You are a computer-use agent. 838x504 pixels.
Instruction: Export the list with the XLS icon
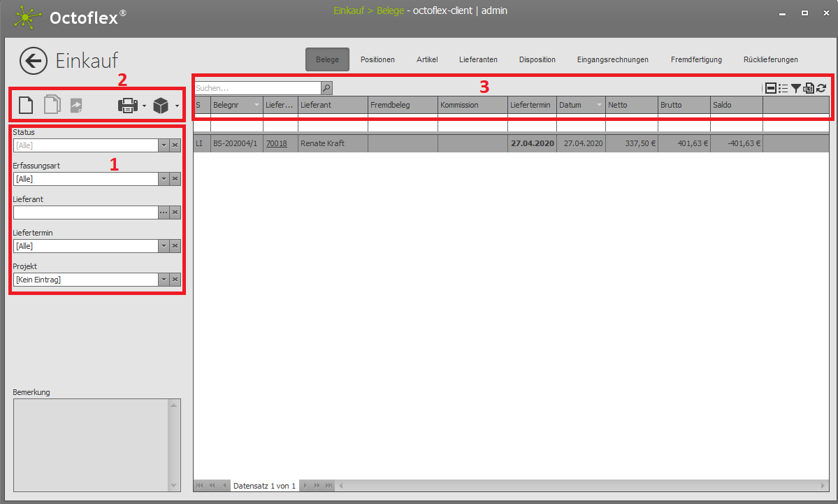809,88
